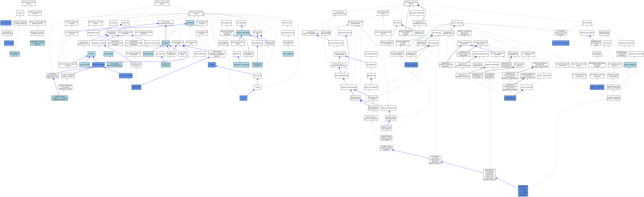This screenshot has height=197, width=644.
Task: Click the blue 'nuclear envelope' node
Action: pos(98,65)
